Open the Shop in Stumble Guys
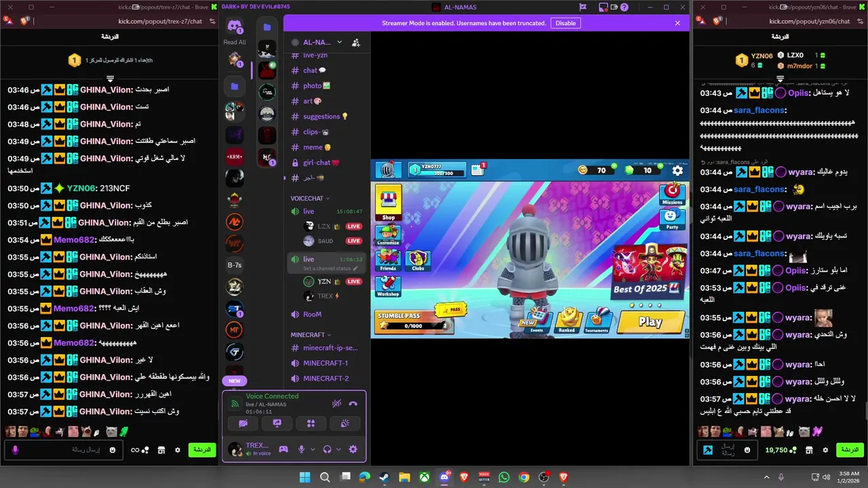Screen dimensions: 868x488 [388, 203]
